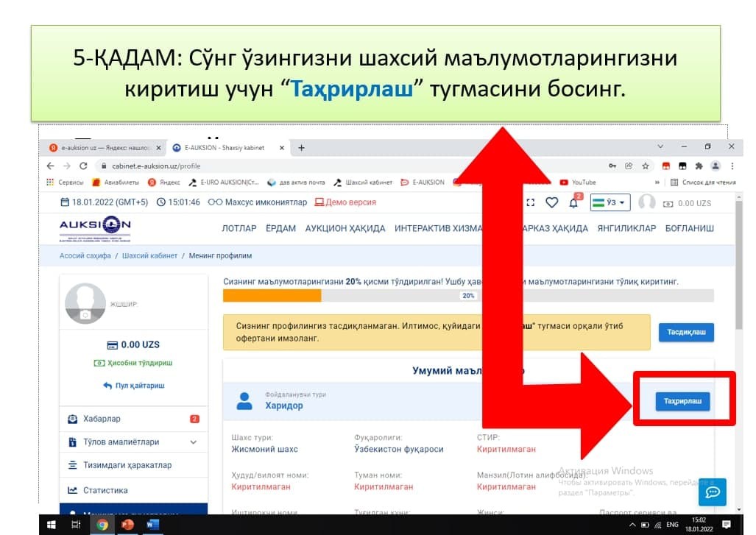Open the Chrome three-dot menu

(x=732, y=166)
